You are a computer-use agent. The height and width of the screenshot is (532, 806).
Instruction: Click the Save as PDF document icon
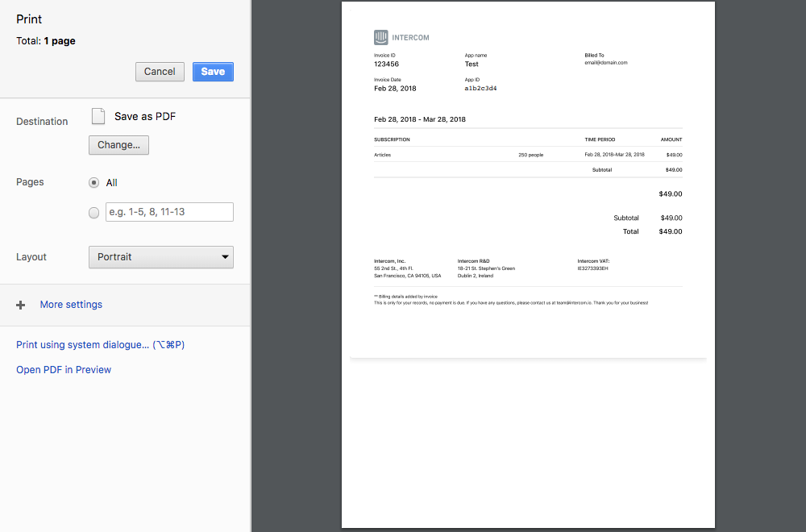click(98, 116)
